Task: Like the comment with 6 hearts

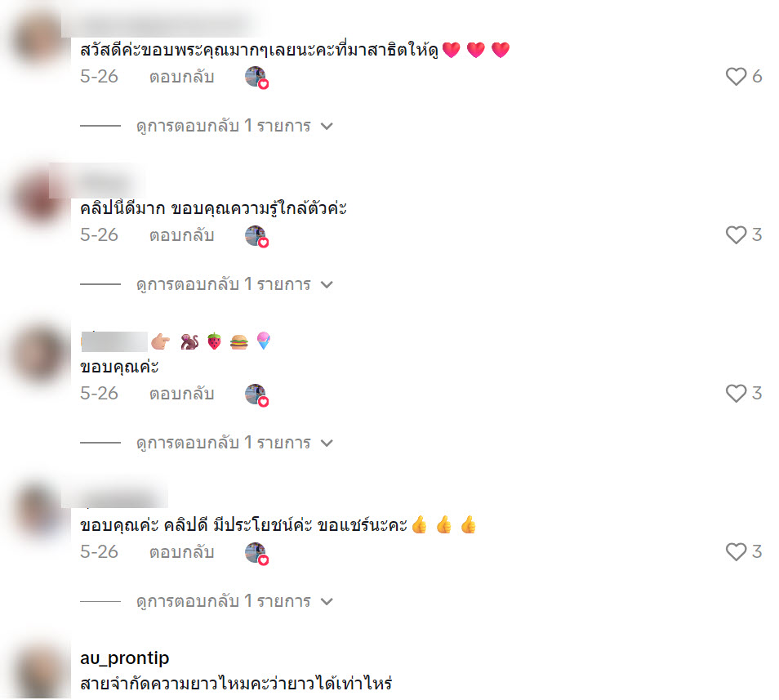Action: pyautogui.click(x=736, y=77)
